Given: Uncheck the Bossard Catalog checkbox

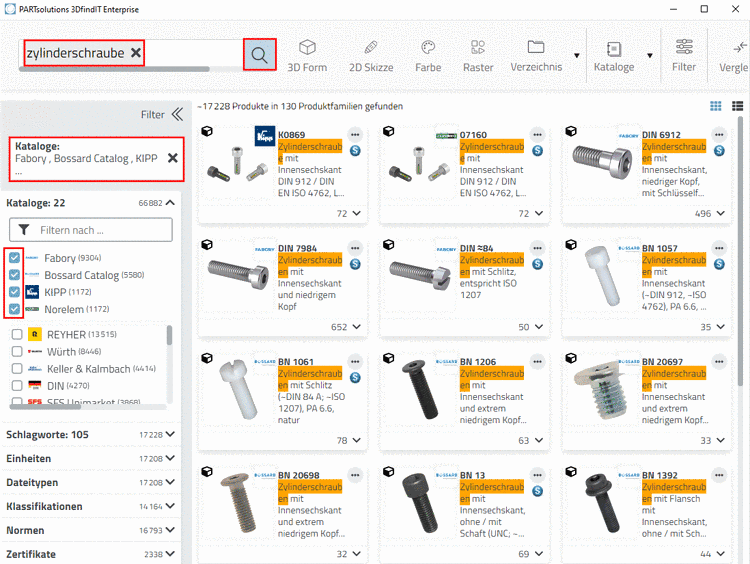Looking at the screenshot, I should pyautogui.click(x=14, y=275).
